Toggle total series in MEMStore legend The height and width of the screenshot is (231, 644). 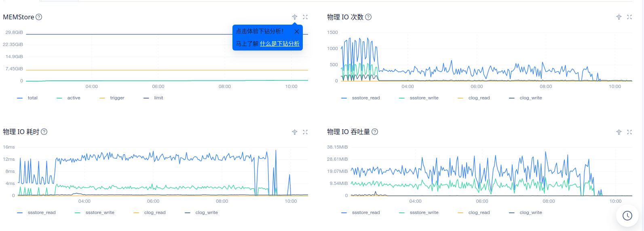(32, 98)
